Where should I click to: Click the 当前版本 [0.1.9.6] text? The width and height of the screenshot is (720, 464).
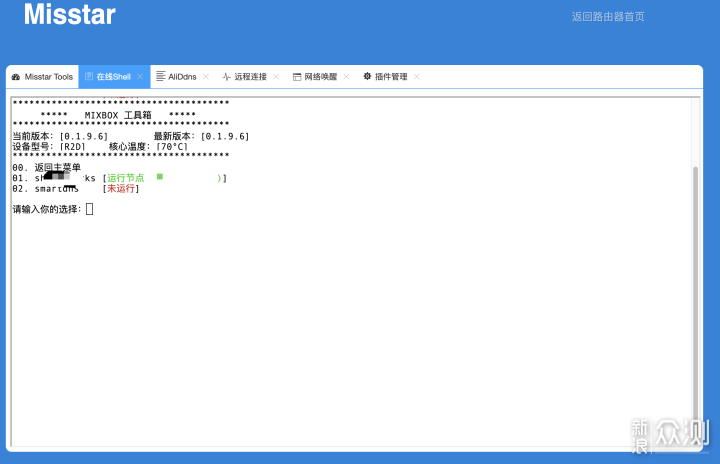(60, 136)
